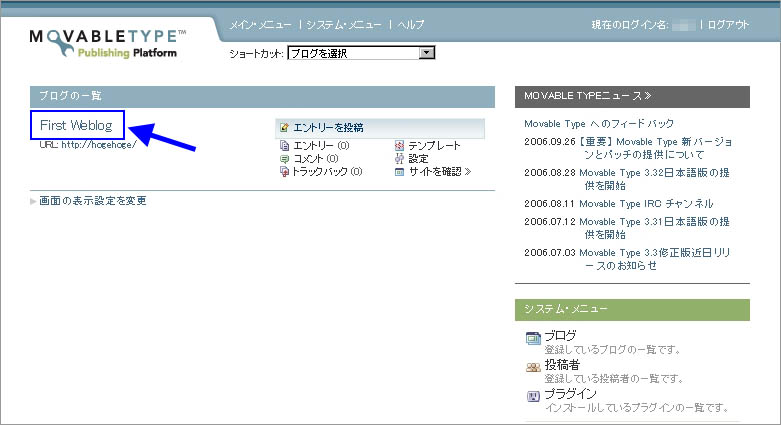Open the ブログ link in the system menu panel
The height and width of the screenshot is (425, 781).
pos(560,335)
